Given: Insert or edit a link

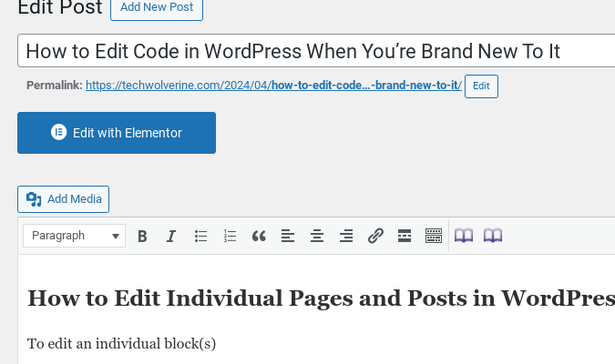Looking at the screenshot, I should tap(375, 236).
